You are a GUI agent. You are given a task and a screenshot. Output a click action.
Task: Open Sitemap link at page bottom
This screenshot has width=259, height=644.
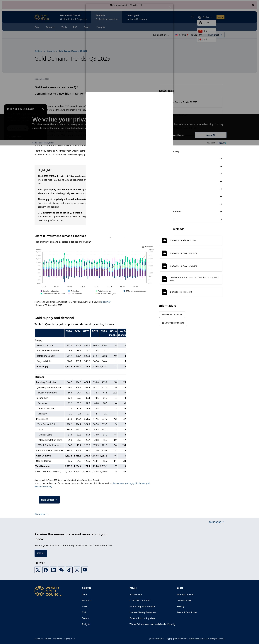coord(48,639)
